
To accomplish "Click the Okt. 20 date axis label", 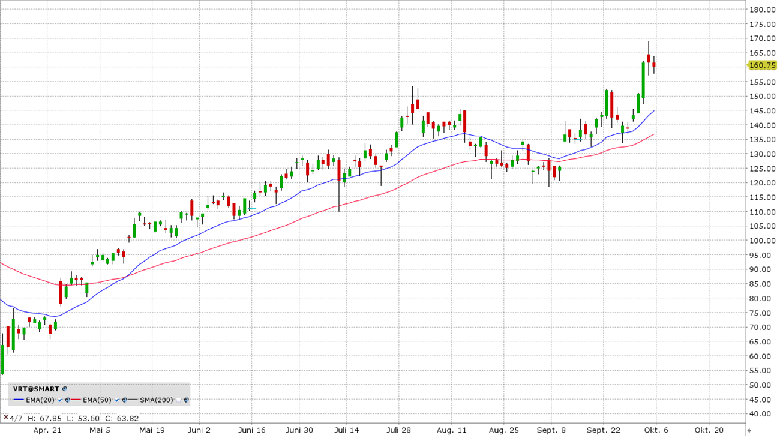I will [x=709, y=431].
